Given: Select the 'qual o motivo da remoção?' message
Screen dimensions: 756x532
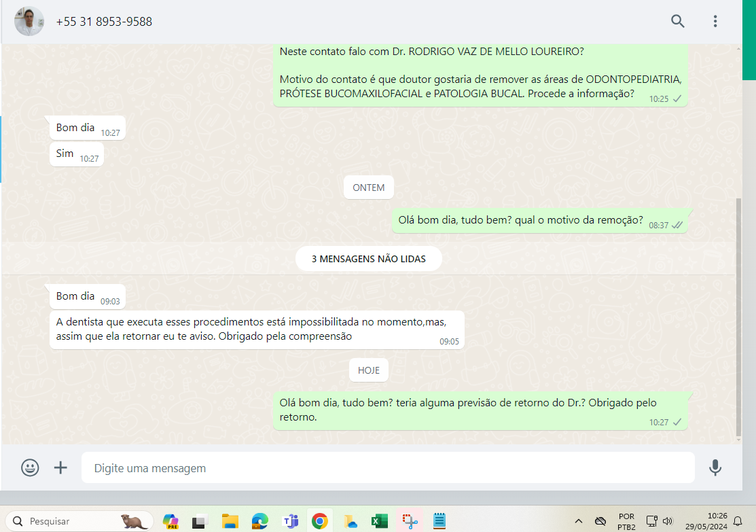Looking at the screenshot, I should [539, 221].
